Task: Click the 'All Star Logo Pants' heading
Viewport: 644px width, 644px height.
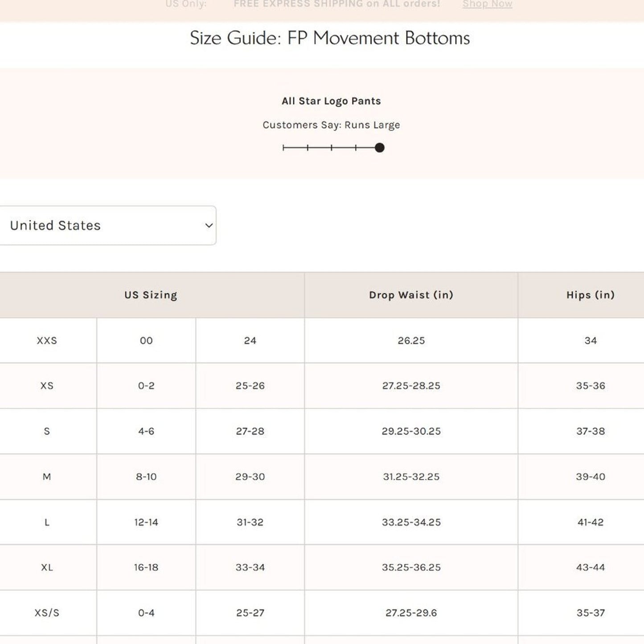Action: [331, 101]
